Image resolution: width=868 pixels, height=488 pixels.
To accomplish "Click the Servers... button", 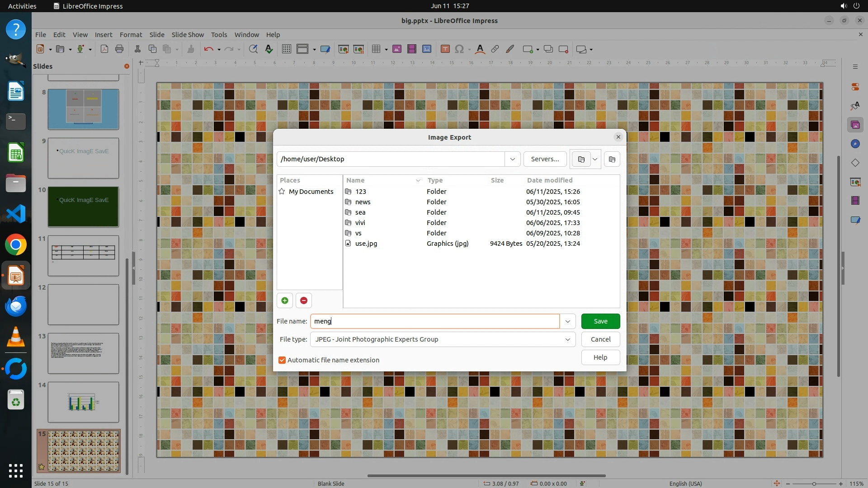I will click(545, 159).
